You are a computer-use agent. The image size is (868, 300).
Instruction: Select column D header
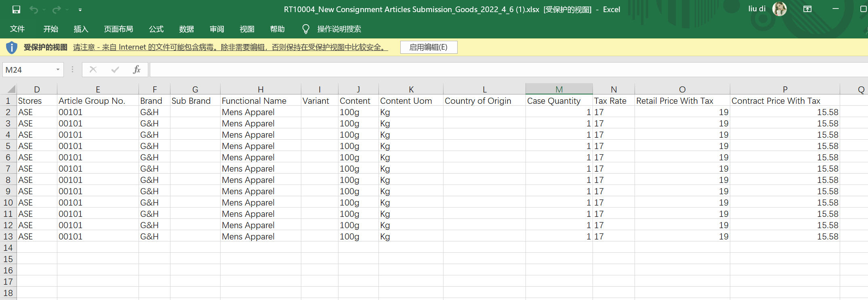(37, 89)
